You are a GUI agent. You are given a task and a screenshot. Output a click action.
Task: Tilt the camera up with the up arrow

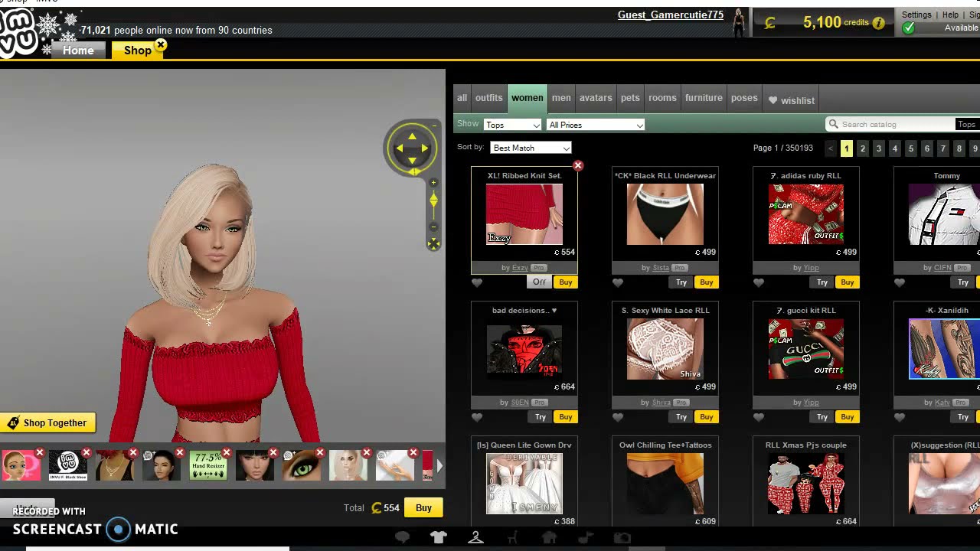[412, 136]
